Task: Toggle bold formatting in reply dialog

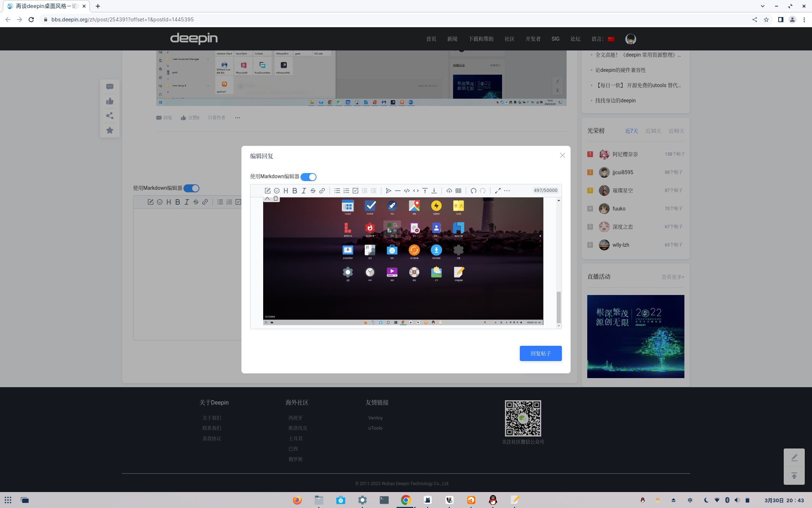Action: (295, 191)
